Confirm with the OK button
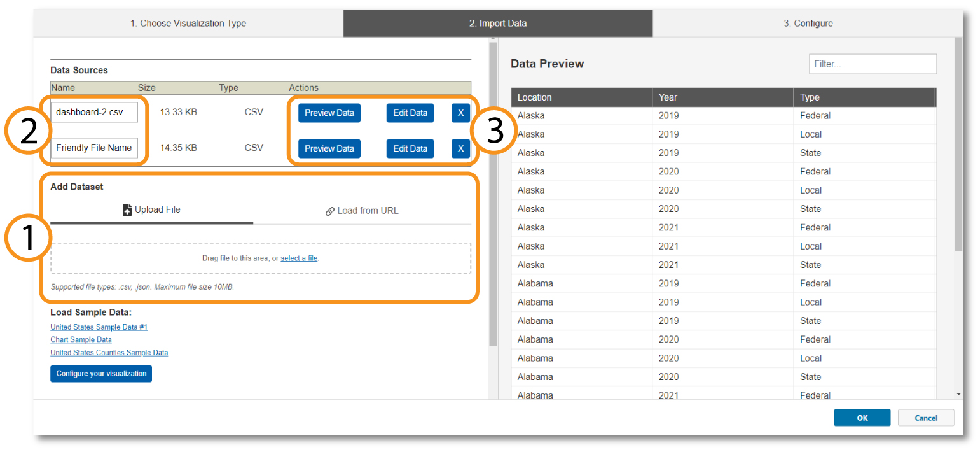 coord(862,418)
